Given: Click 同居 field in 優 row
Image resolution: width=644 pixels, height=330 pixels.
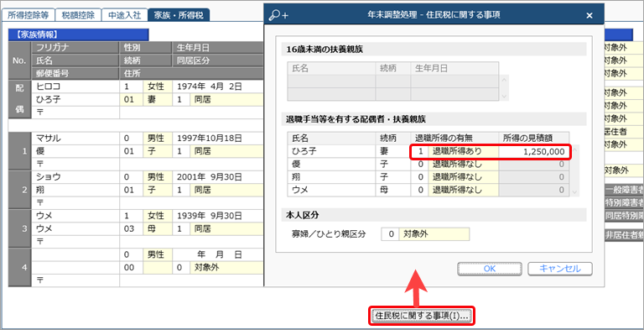Looking at the screenshot, I should tap(226, 151).
